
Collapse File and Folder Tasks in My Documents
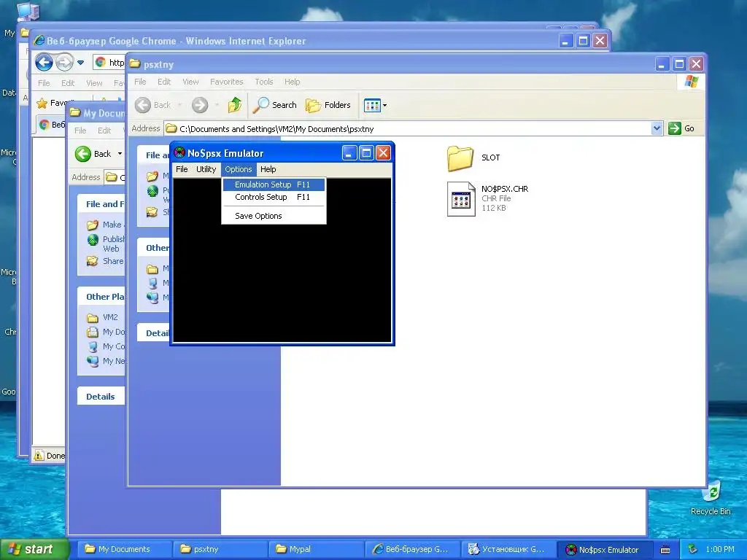pyautogui.click(x=101, y=204)
